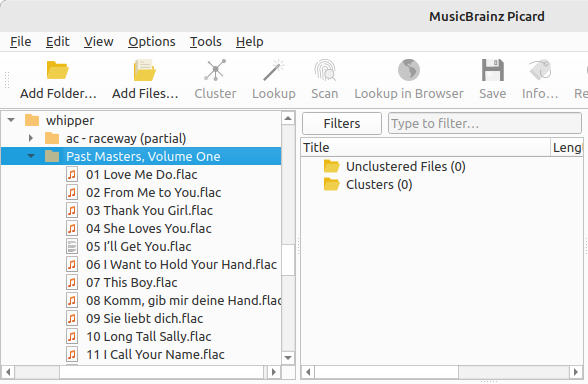Click the music icon for 03 Thank You Girl.flac
Screen dimensions: 588x384
72,210
